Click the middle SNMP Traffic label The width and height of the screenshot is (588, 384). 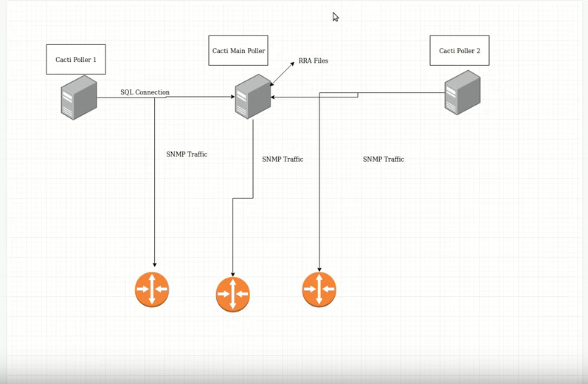[283, 159]
